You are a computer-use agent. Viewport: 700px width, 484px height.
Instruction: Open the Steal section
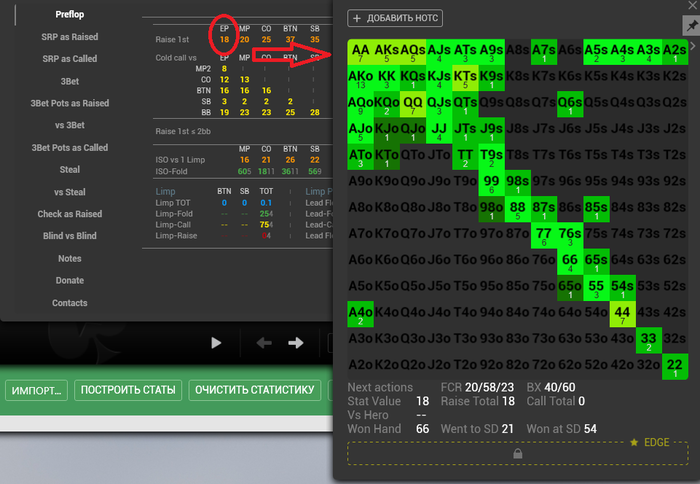(70, 170)
